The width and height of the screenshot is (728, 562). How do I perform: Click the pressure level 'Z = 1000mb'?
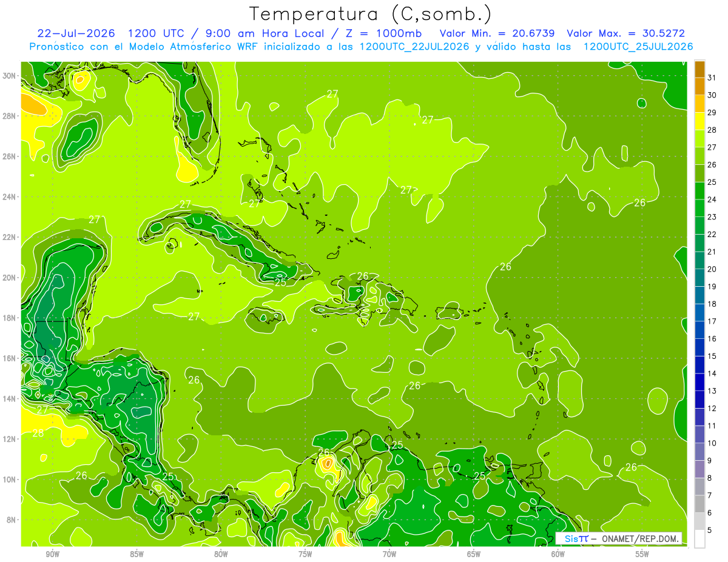click(x=386, y=33)
